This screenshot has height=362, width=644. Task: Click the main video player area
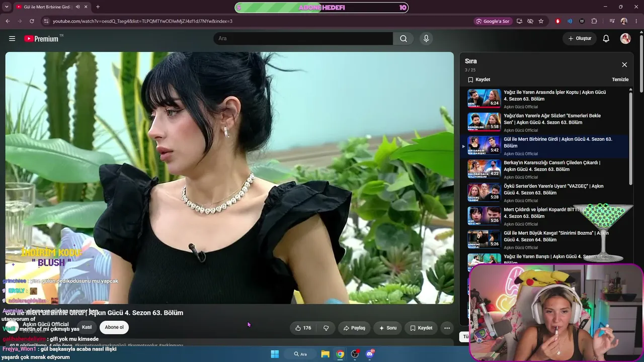229,178
